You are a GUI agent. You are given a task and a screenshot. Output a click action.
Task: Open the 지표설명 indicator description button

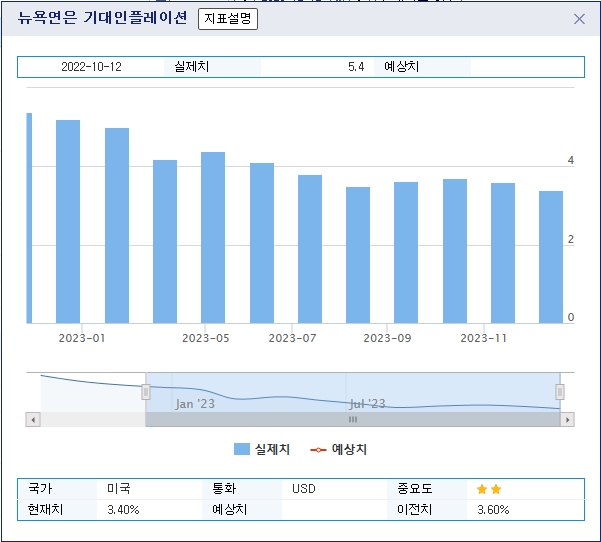pos(228,18)
